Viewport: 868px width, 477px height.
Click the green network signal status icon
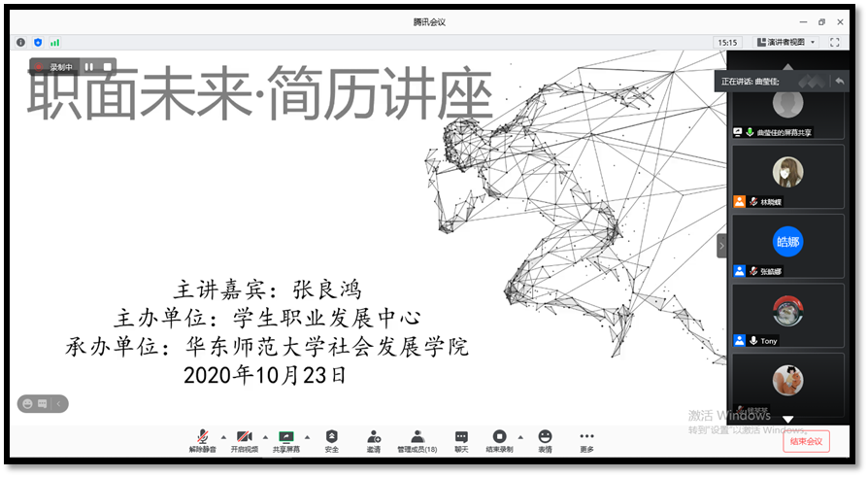[x=54, y=43]
